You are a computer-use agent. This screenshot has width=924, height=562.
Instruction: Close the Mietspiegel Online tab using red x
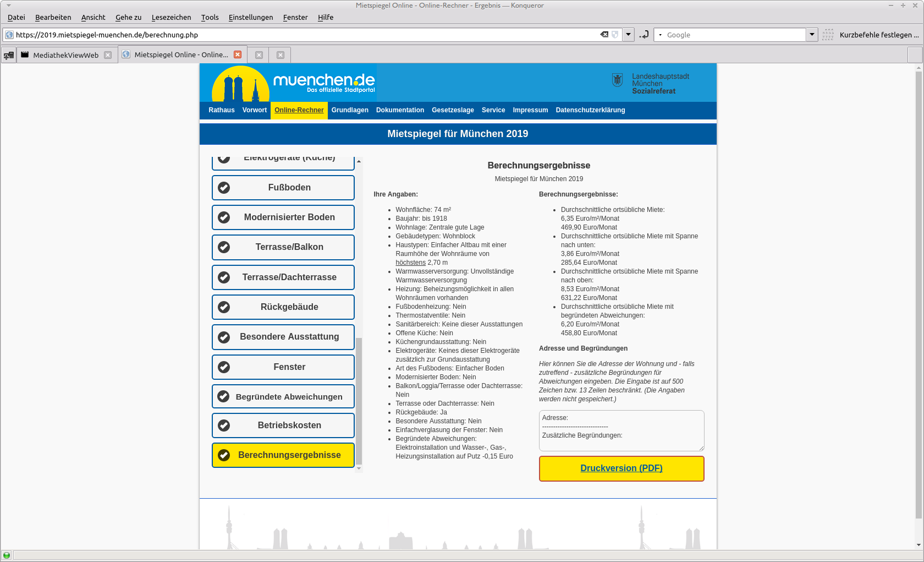[238, 54]
